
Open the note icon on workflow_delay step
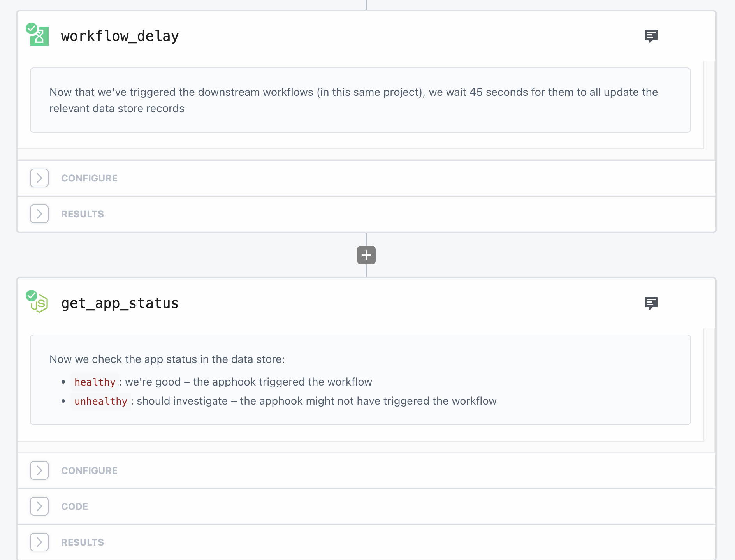click(x=651, y=36)
